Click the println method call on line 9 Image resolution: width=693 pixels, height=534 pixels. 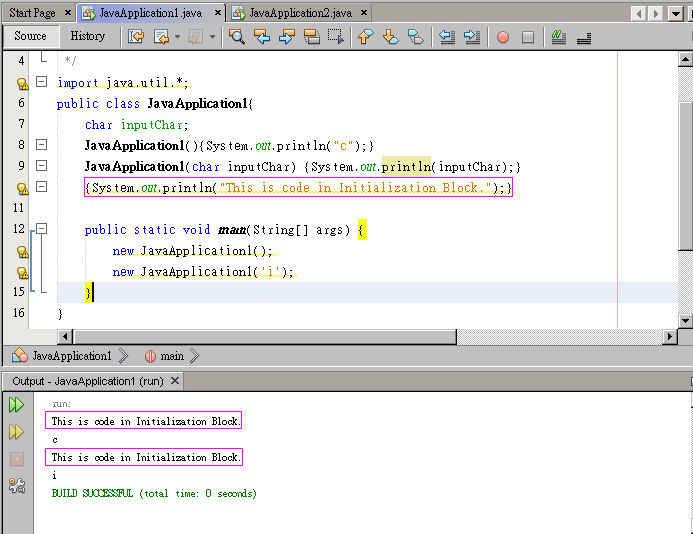(406, 167)
